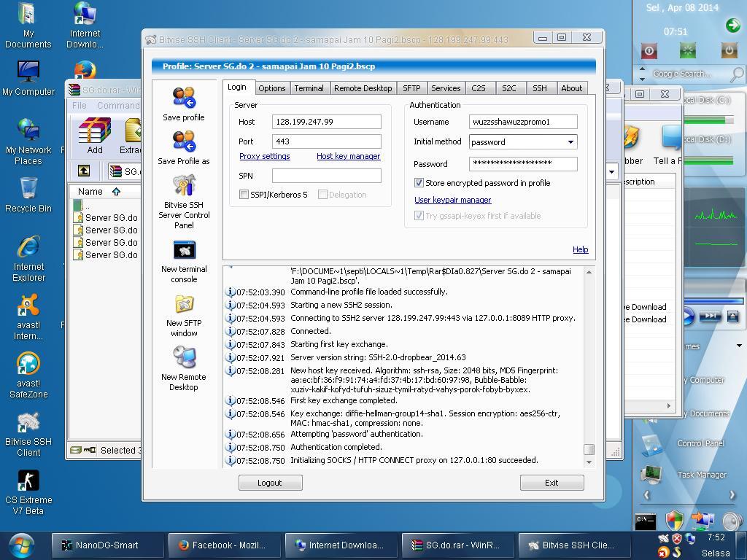Screen dimensions: 747x560
Task: Switch to SG.do.rar WinRAR taskbar button
Action: point(457,545)
